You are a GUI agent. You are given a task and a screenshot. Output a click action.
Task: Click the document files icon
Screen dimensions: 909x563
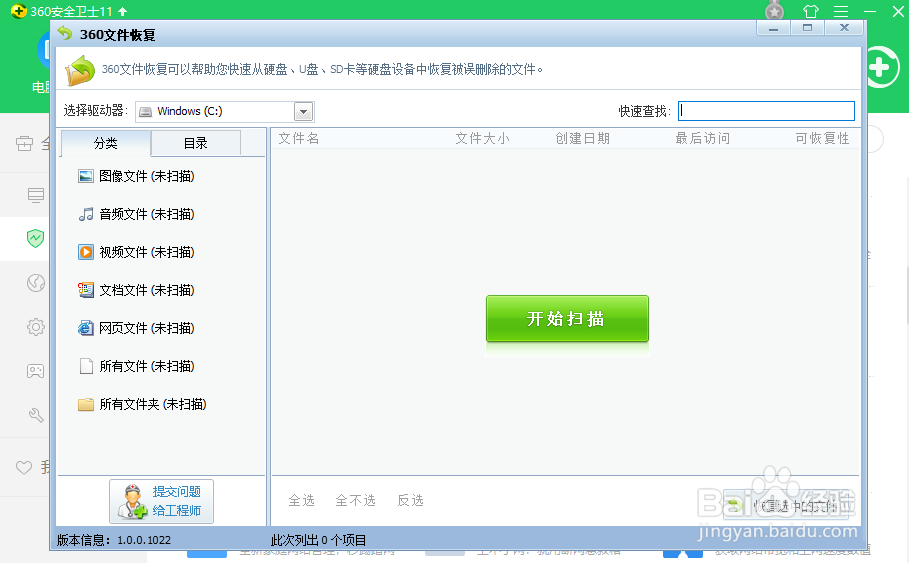click(x=86, y=290)
